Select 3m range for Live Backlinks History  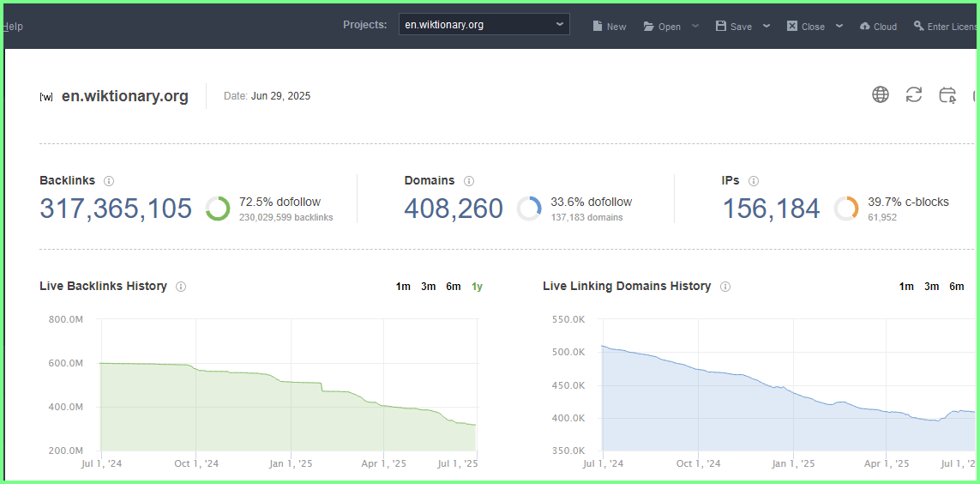point(428,287)
